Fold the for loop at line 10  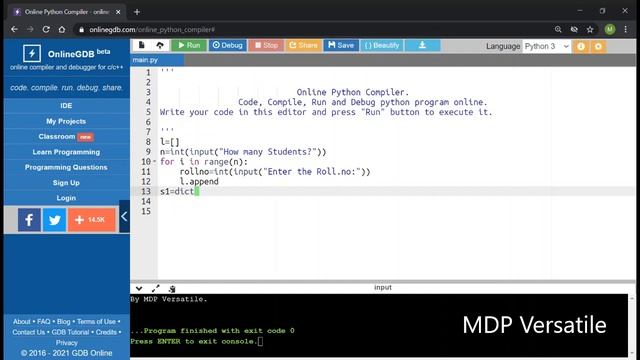click(154, 162)
